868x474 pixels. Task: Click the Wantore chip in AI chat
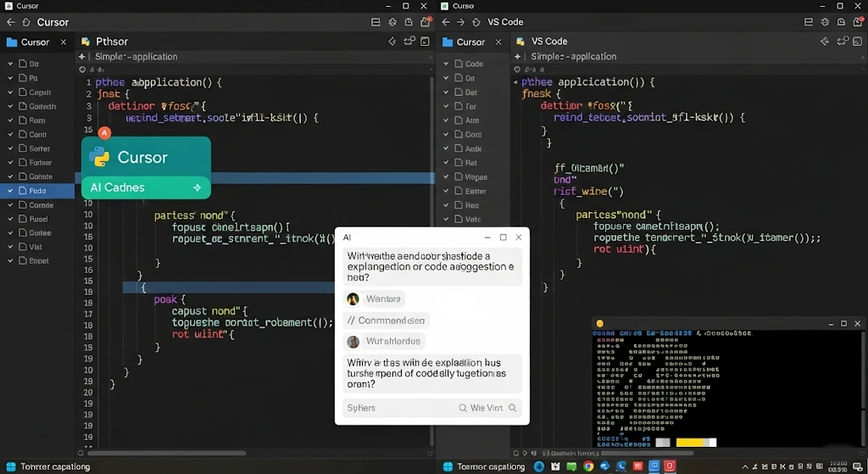375,299
